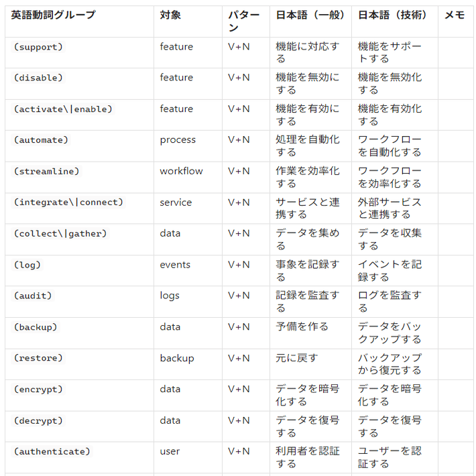This screenshot has width=476, height=476.
Task: Select the (activate\|enable) verb cell
Action: click(63, 109)
